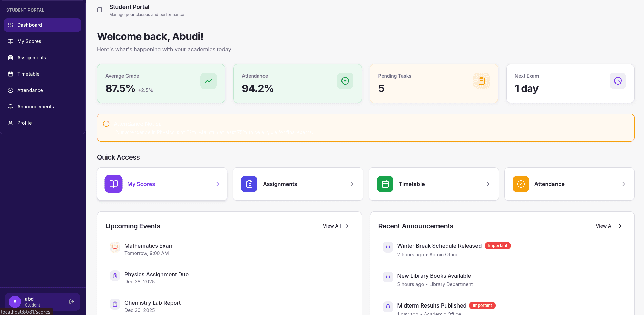Click bell icon beside Winter Break Schedule Released

388,247
